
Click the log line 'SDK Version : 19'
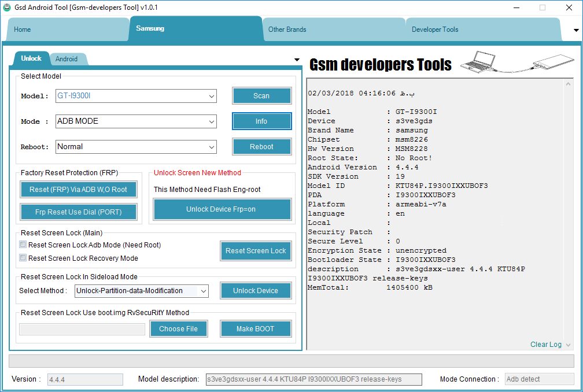[x=356, y=176]
